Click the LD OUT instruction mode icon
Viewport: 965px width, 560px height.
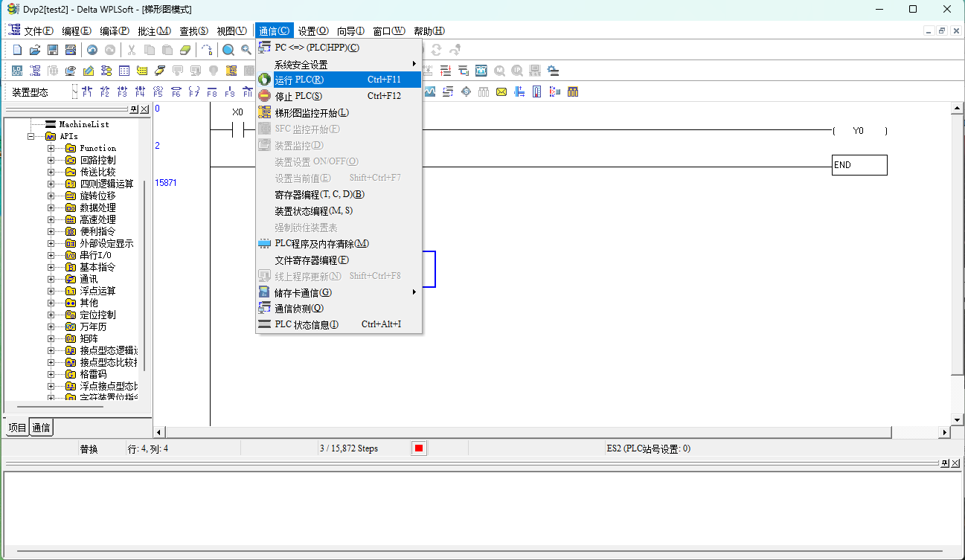[17, 71]
